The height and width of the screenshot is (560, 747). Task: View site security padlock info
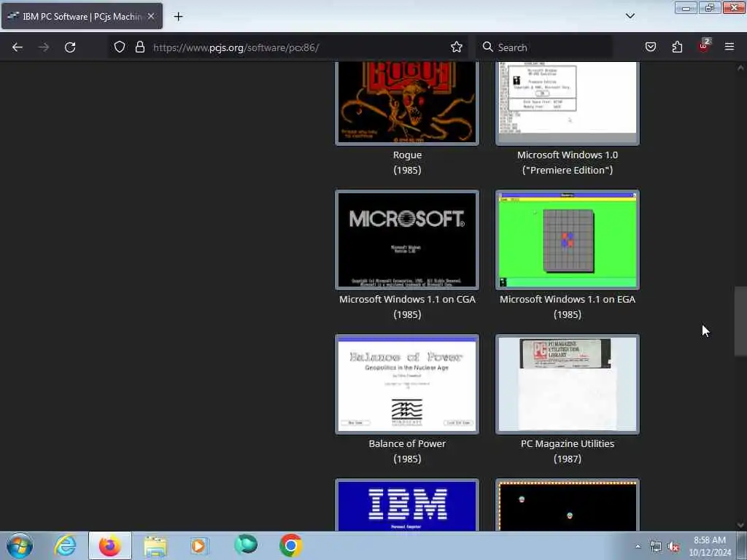point(139,47)
